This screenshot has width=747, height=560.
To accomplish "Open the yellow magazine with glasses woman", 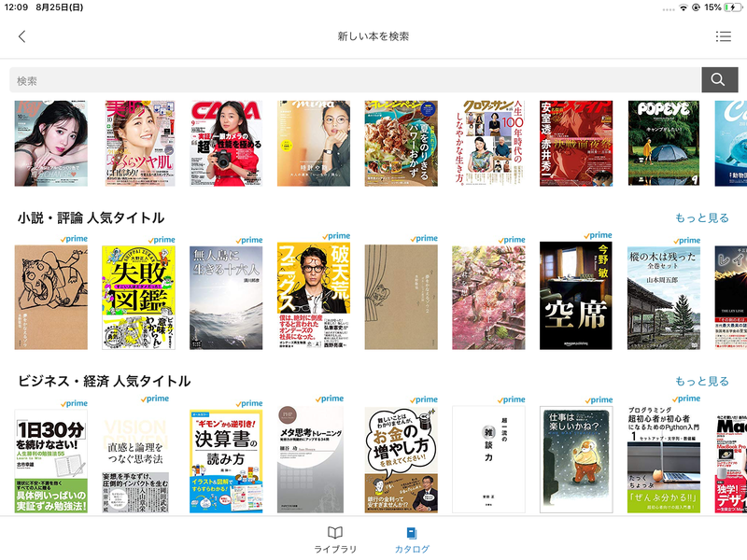I will tap(314, 144).
